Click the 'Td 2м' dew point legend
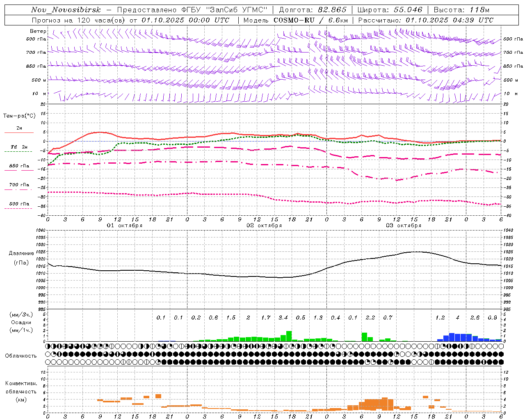 19,147
